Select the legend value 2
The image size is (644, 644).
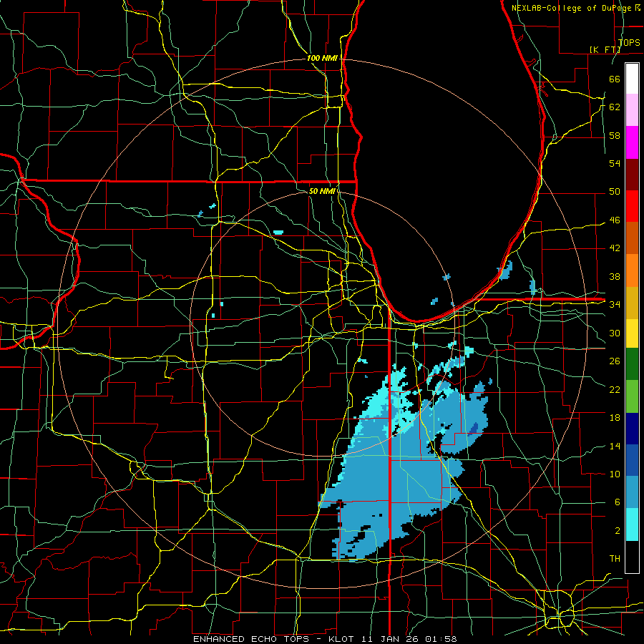click(x=617, y=531)
